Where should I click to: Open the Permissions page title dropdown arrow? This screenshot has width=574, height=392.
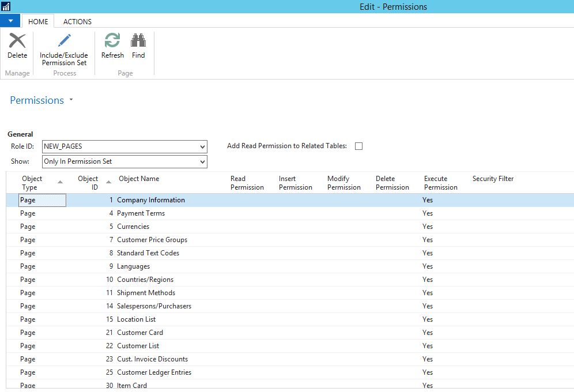click(71, 100)
